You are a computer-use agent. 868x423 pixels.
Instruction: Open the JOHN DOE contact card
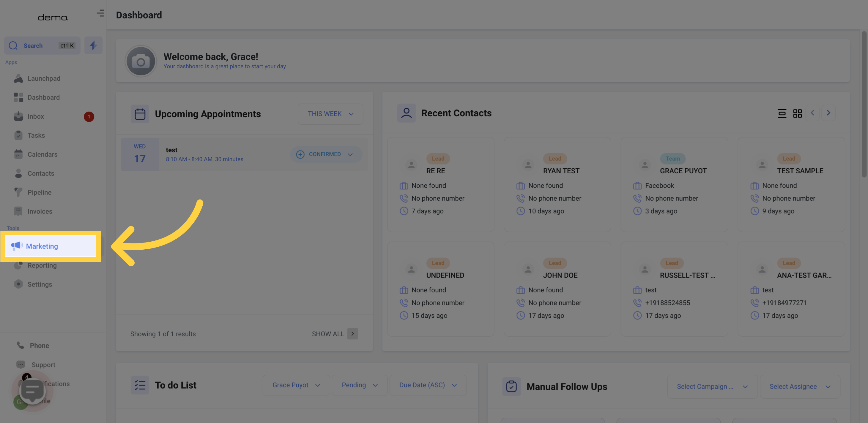[557, 289]
